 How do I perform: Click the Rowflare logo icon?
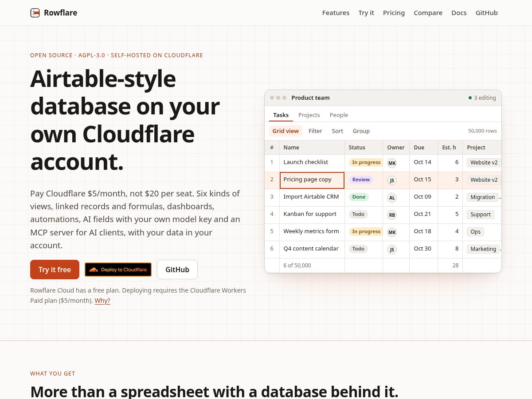point(35,13)
